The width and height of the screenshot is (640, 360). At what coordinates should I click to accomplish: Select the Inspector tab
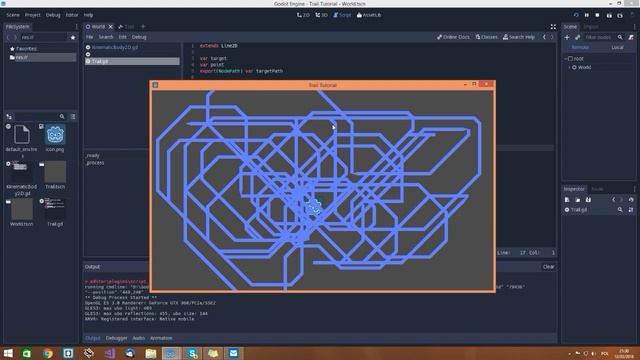tap(574, 189)
